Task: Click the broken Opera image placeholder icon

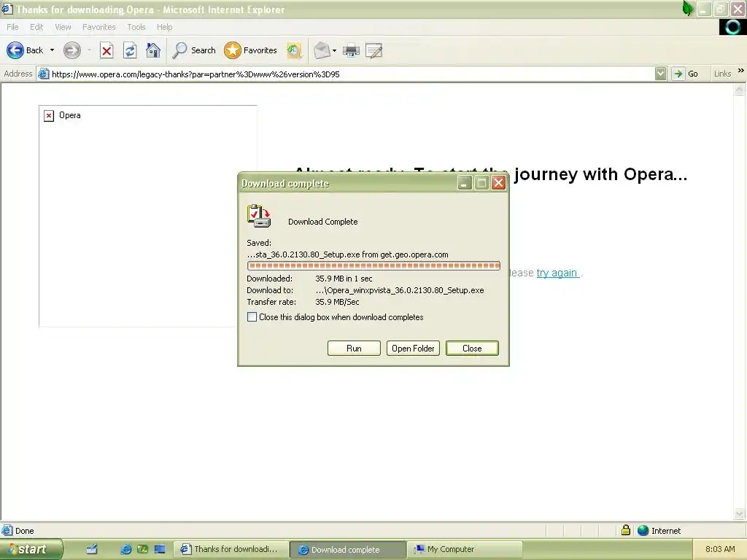Action: 49,116
